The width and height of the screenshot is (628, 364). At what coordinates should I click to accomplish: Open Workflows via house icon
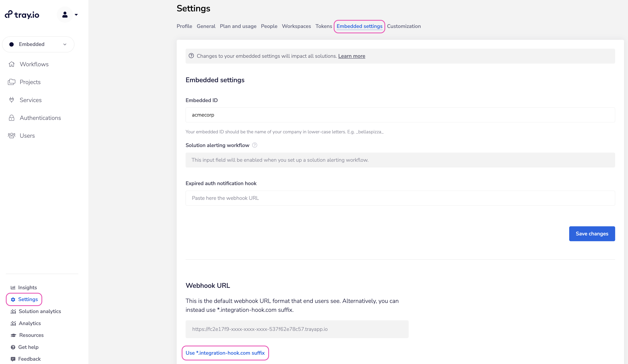point(11,64)
